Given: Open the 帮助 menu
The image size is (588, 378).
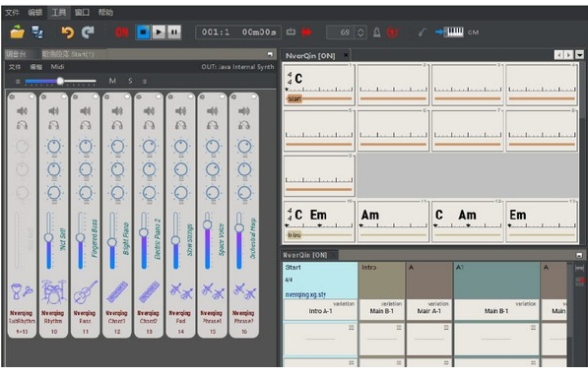Looking at the screenshot, I should (x=105, y=13).
